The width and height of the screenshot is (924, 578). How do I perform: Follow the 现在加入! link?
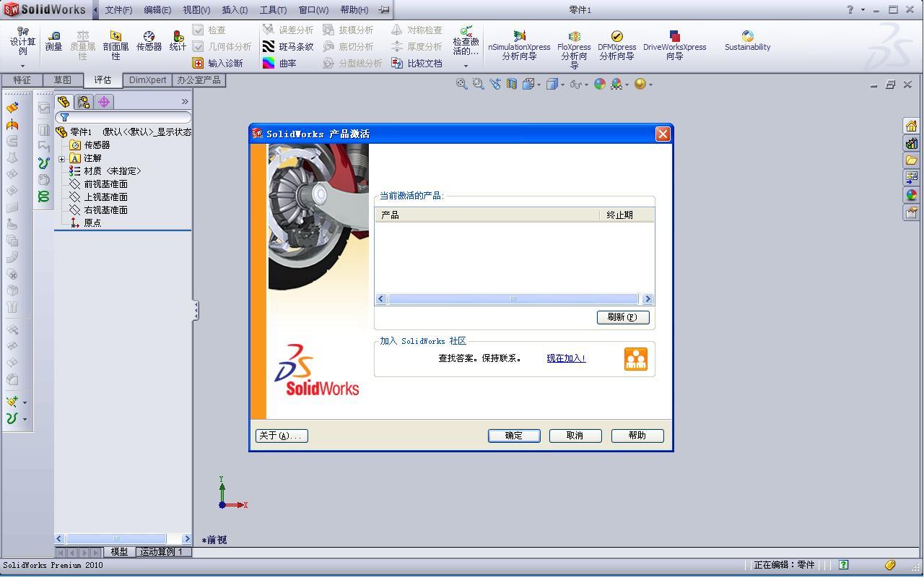[566, 358]
